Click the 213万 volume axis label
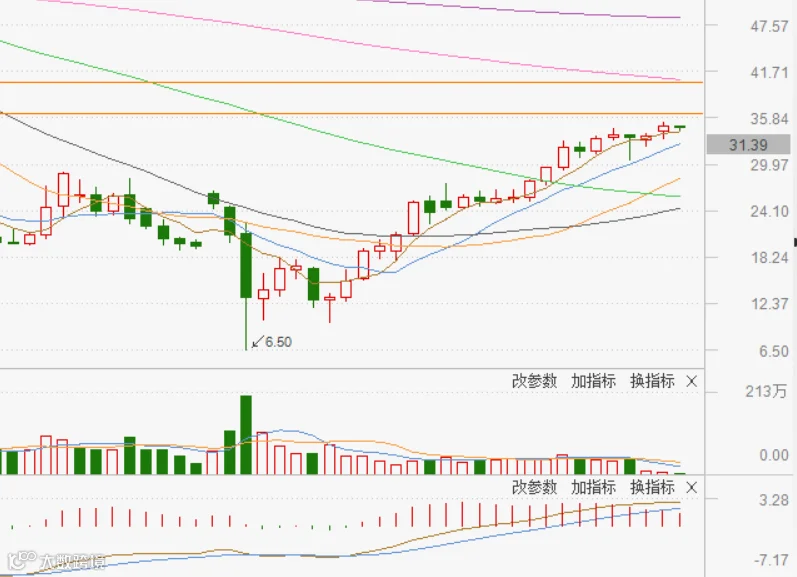Screen dimensions: 797x577 pos(766,391)
